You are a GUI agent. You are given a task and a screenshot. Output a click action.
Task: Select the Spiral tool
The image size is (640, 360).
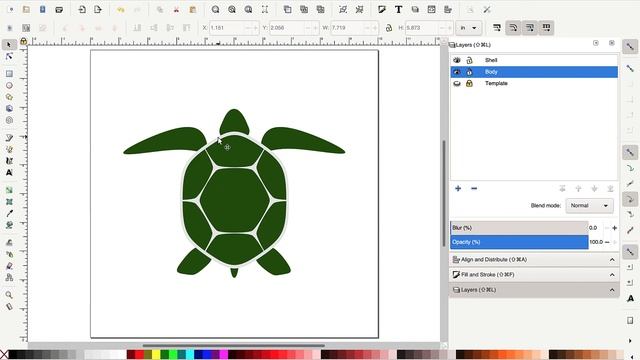coord(9,120)
